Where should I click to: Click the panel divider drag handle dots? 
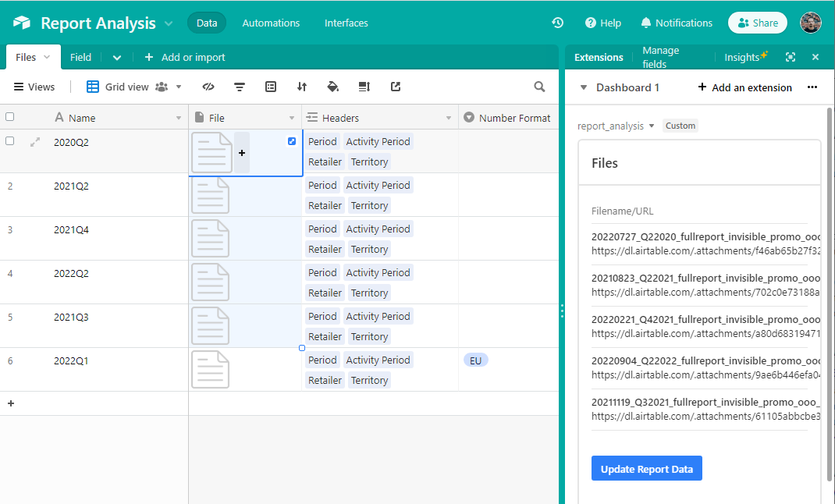coord(562,311)
